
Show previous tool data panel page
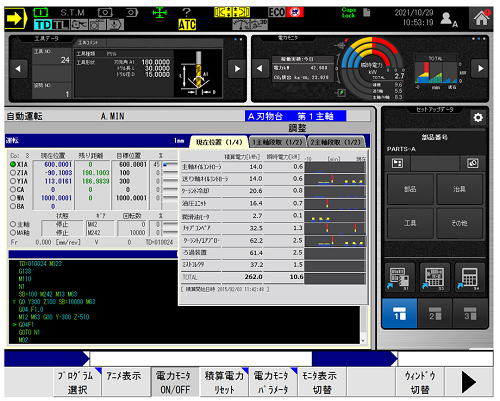[19, 69]
